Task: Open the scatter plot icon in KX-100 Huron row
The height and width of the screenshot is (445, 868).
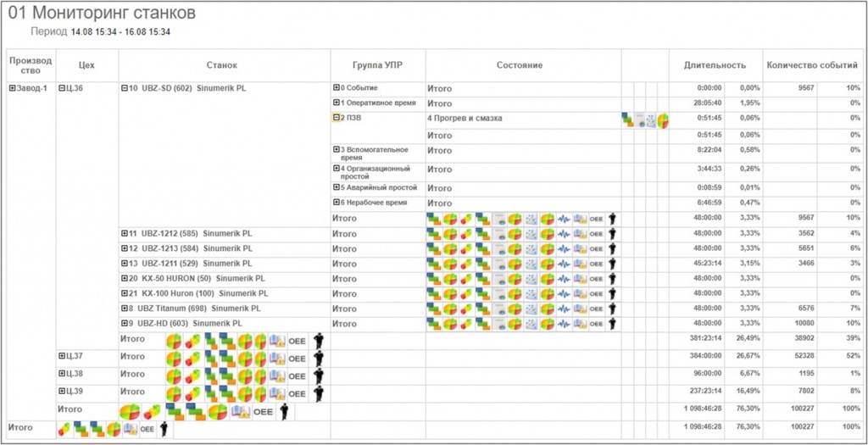Action: click(x=531, y=293)
